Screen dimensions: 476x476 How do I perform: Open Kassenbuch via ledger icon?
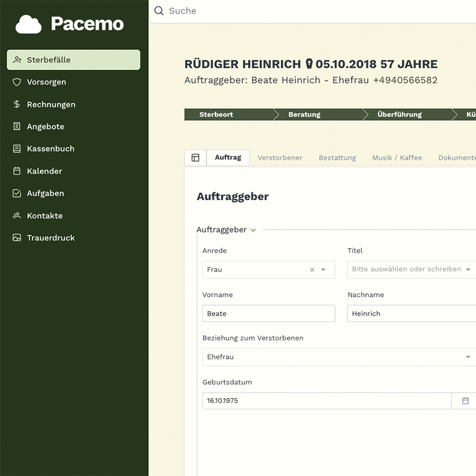pyautogui.click(x=17, y=149)
